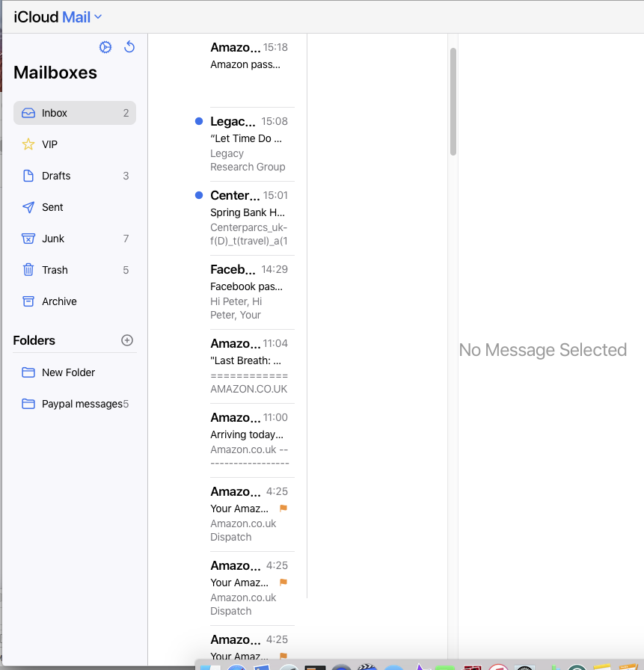Click the Folders section heading
Viewport: 644px width, 670px height.
pos(34,340)
